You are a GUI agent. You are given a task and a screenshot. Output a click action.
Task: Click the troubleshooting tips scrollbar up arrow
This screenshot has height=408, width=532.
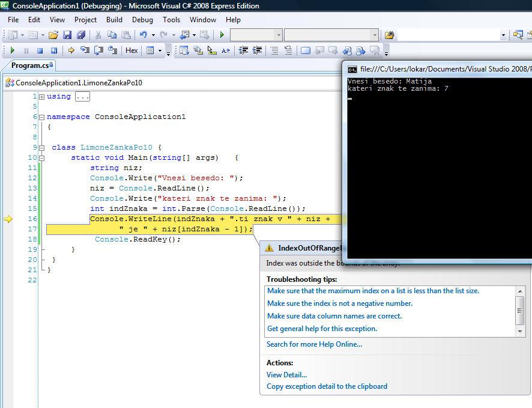[520, 291]
